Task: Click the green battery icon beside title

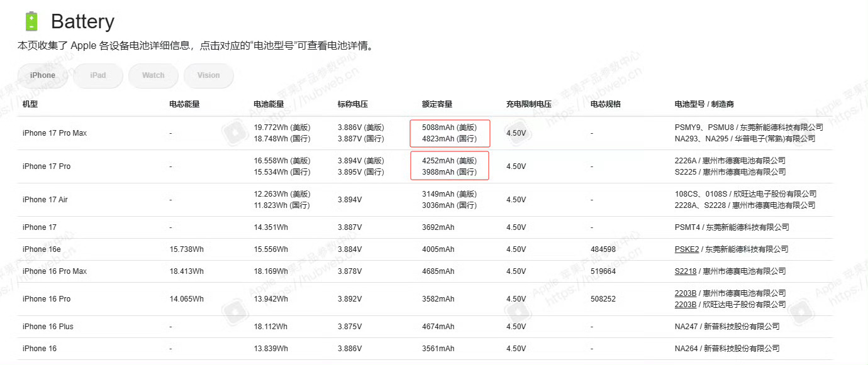Action: coord(31,21)
